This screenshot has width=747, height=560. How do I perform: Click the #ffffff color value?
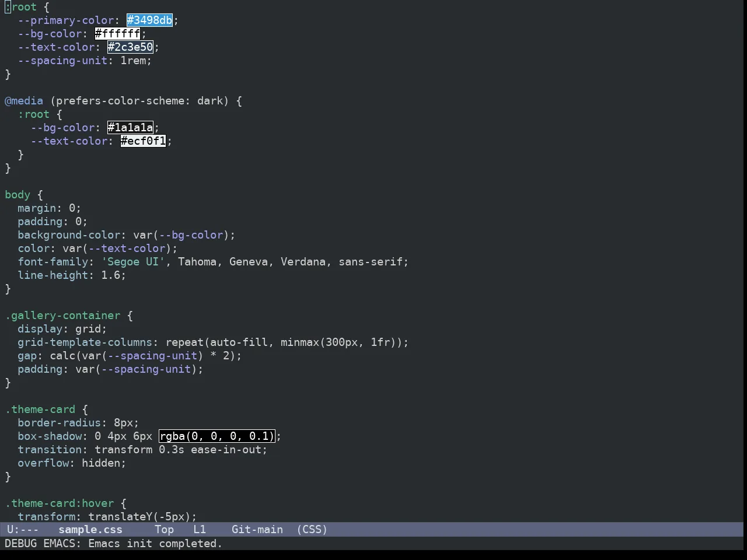click(x=117, y=34)
